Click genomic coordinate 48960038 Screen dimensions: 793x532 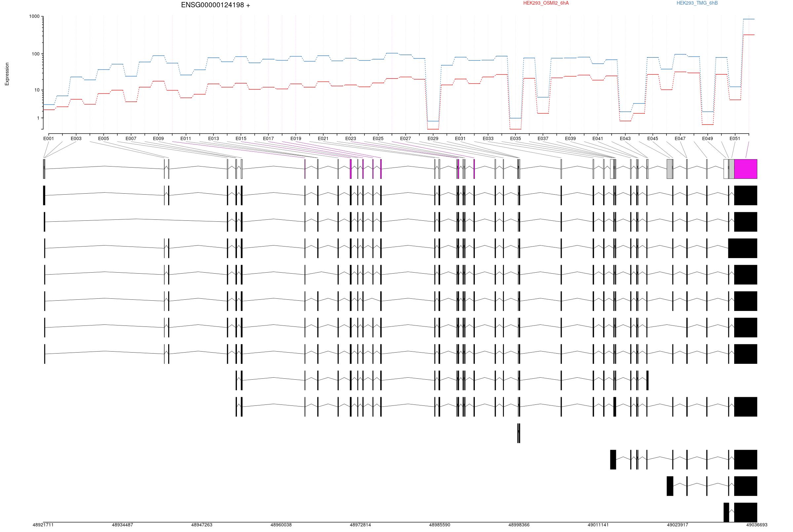281,525
